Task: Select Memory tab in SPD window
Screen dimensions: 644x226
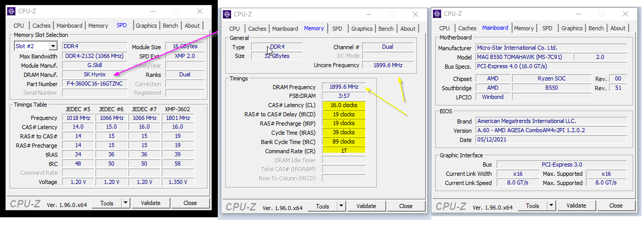Action: click(98, 26)
